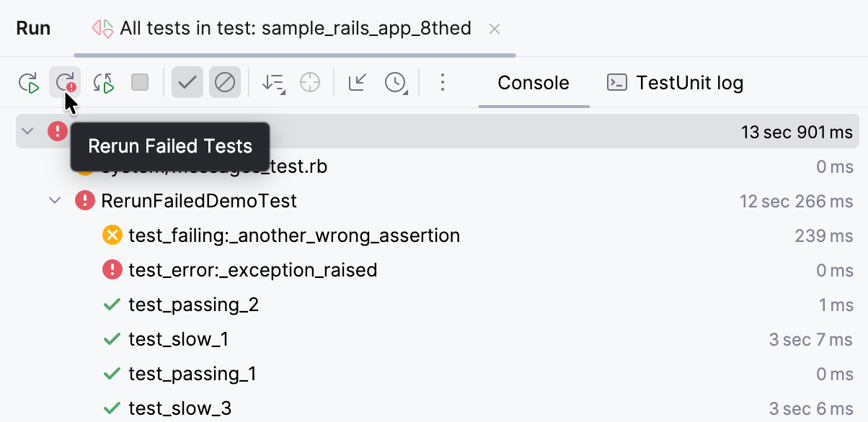Click green check of test_slow_1
868x422 pixels.
[112, 339]
